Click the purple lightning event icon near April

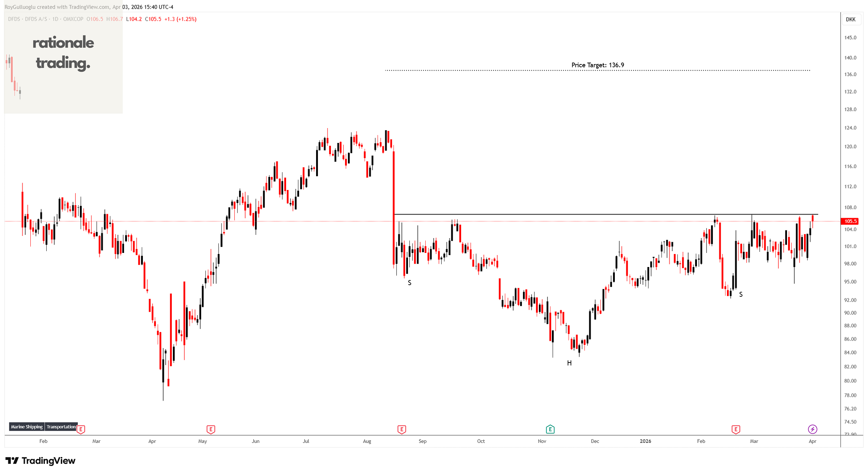[812, 429]
